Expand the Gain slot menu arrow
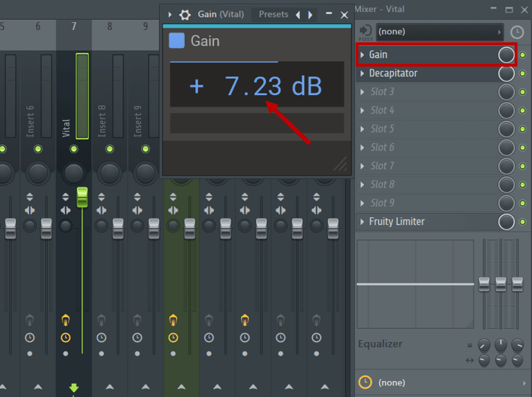The width and height of the screenshot is (532, 397). pos(363,55)
